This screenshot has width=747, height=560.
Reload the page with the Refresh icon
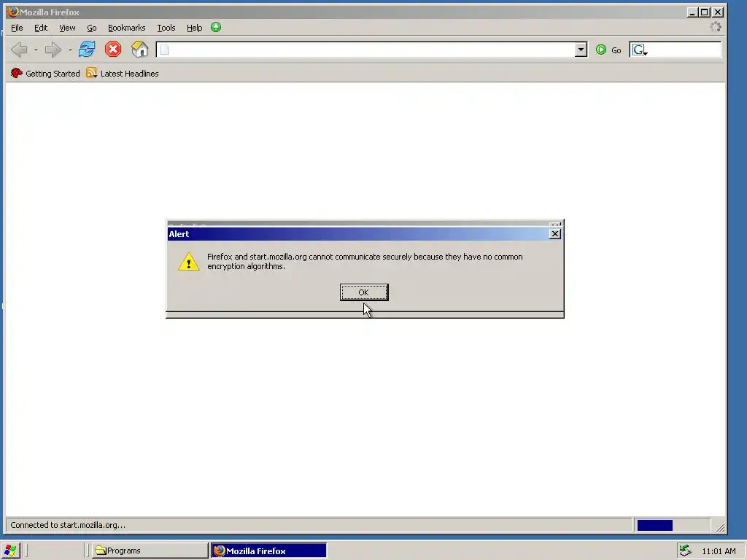tap(87, 49)
